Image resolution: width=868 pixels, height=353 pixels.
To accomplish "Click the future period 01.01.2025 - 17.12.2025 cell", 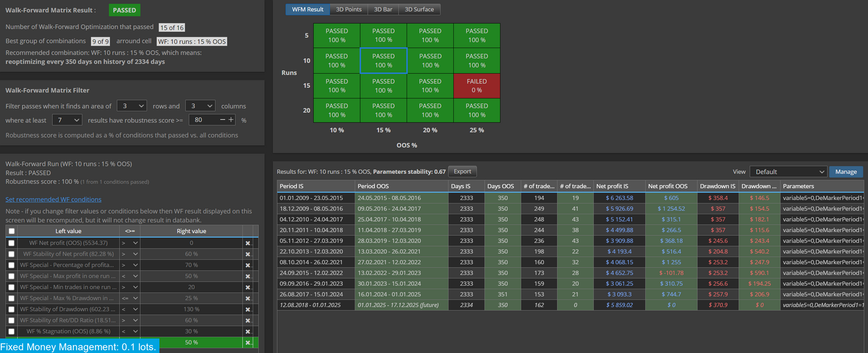I will (402, 305).
